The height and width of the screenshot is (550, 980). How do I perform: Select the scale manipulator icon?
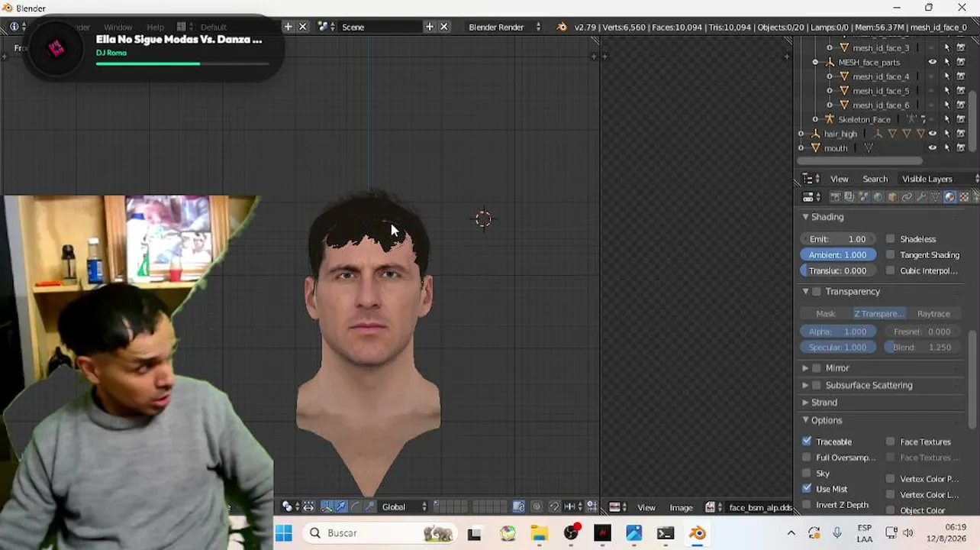coord(370,506)
